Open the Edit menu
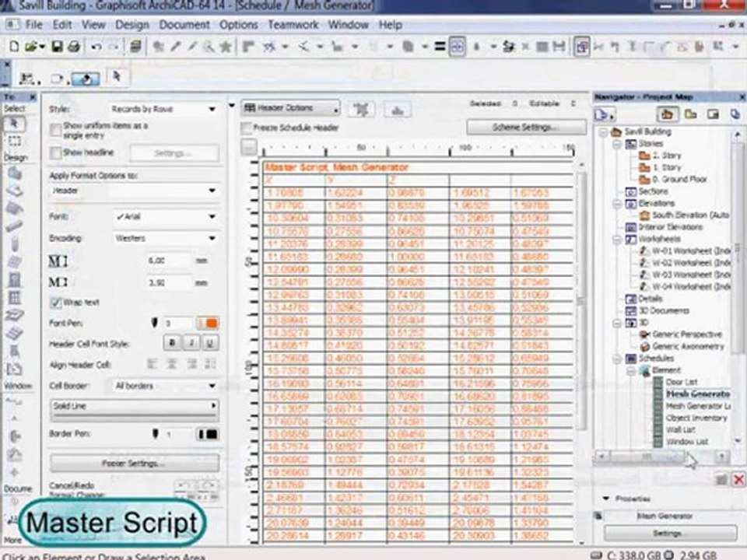 62,25
